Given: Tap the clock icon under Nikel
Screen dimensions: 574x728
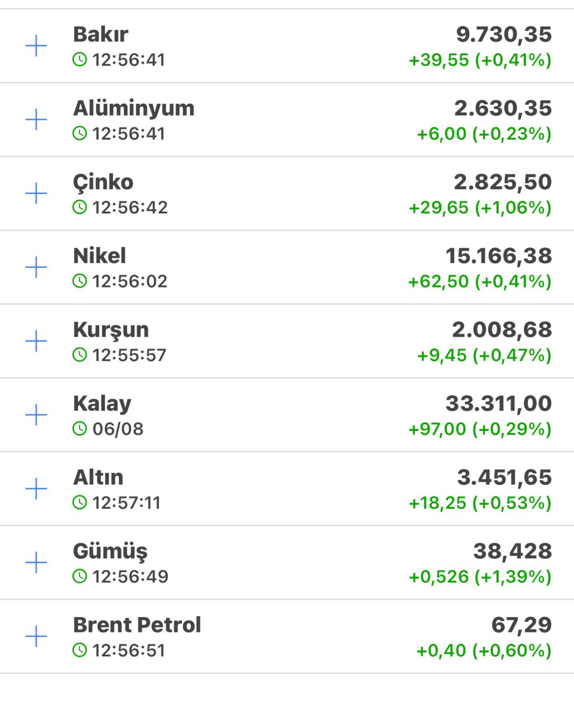Looking at the screenshot, I should point(80,281).
